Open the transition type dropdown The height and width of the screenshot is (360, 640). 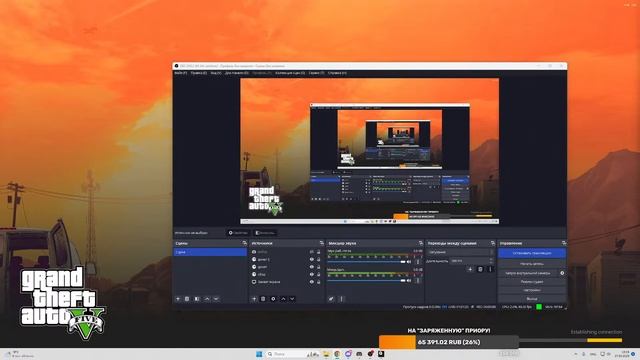460,252
